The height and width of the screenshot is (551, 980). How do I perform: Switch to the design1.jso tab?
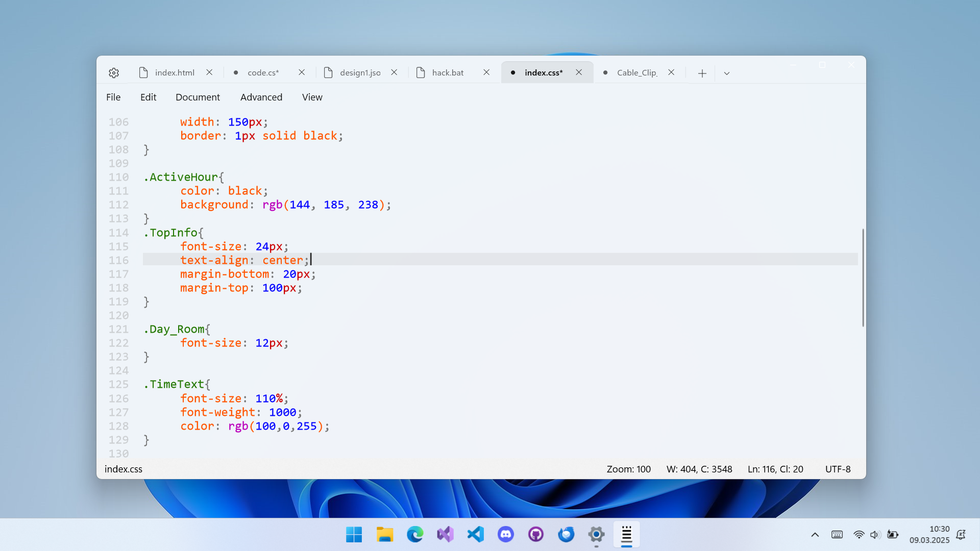tap(360, 73)
